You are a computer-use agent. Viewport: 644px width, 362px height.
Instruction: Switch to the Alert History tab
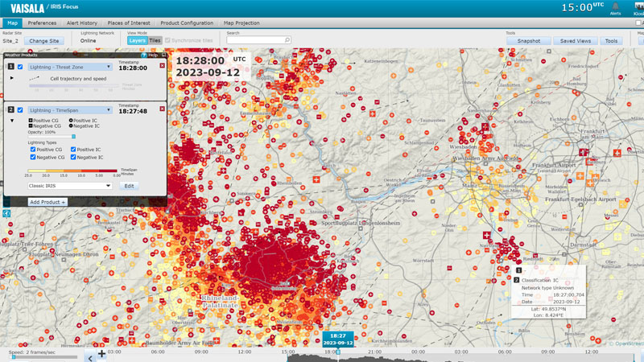point(82,23)
